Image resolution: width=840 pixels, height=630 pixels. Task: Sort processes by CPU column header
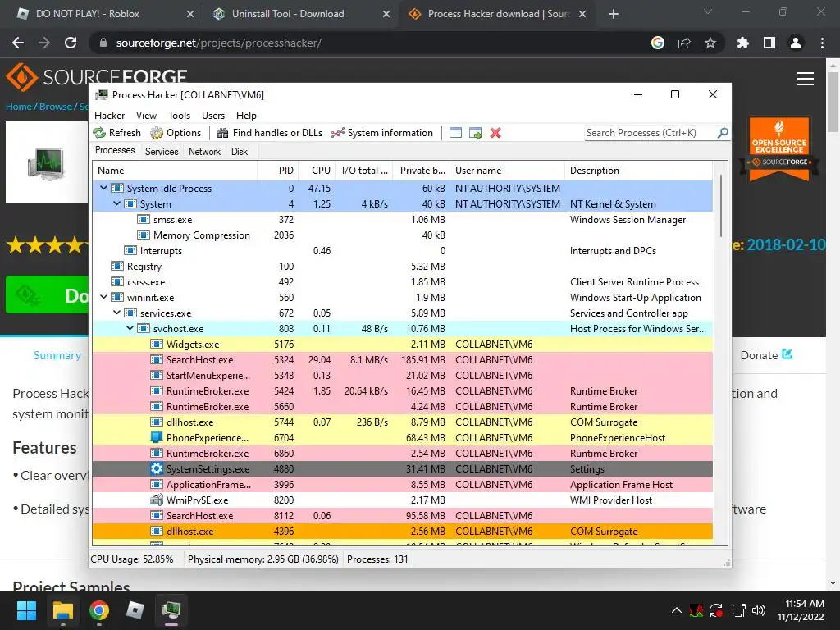pyautogui.click(x=317, y=171)
